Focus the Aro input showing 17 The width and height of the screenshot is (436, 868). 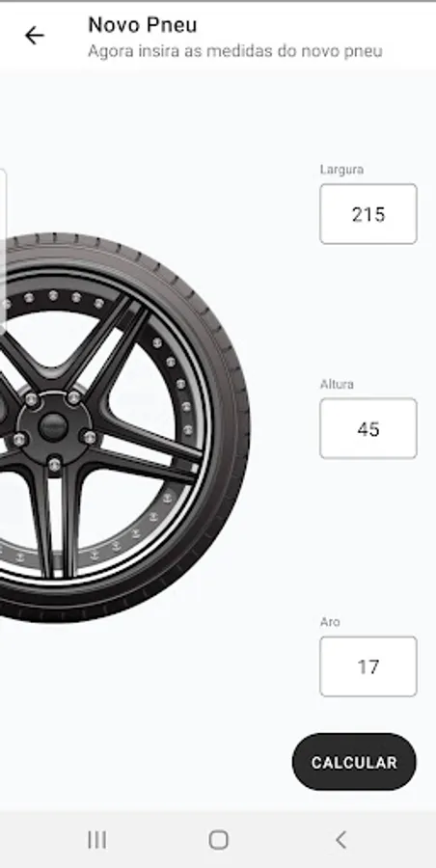368,666
